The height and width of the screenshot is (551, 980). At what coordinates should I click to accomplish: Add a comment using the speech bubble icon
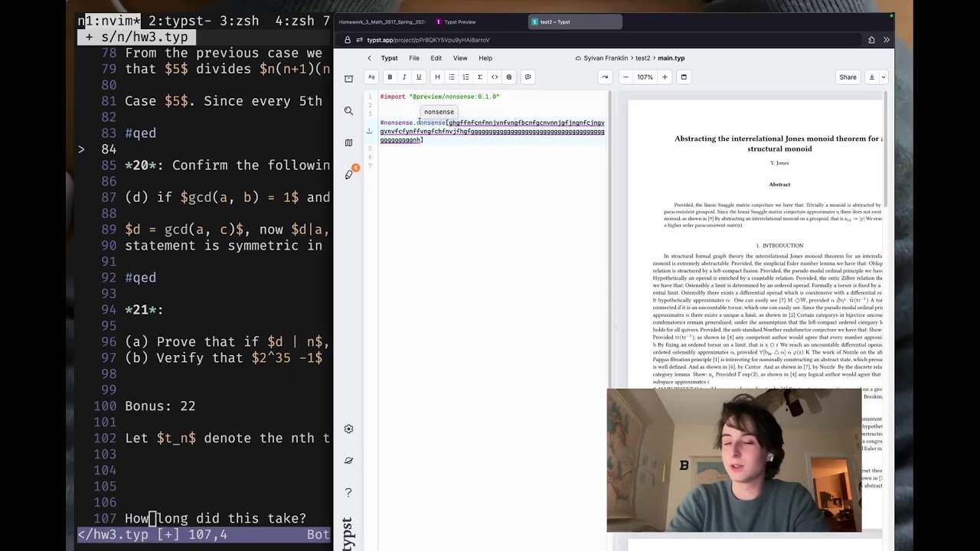pyautogui.click(x=528, y=77)
